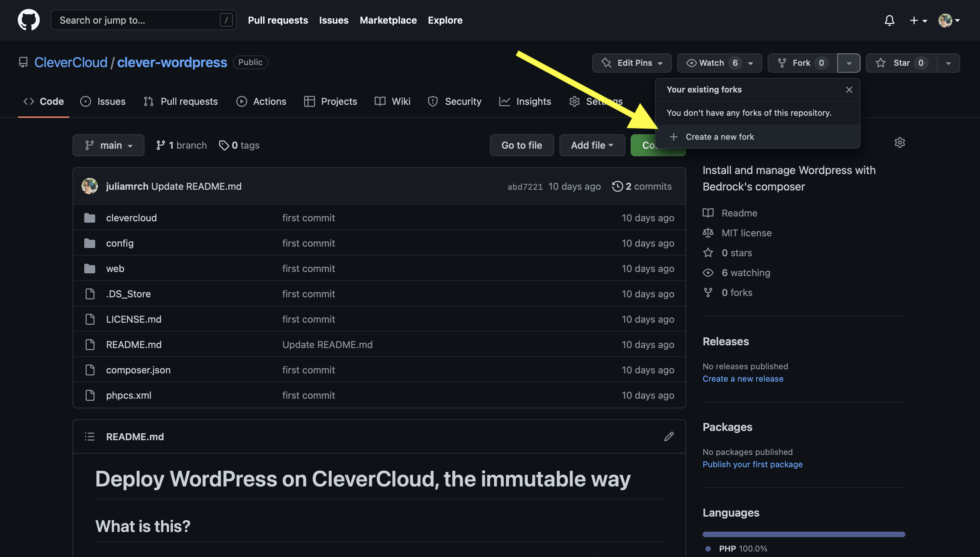
Task: View the 1 branch link
Action: (181, 145)
